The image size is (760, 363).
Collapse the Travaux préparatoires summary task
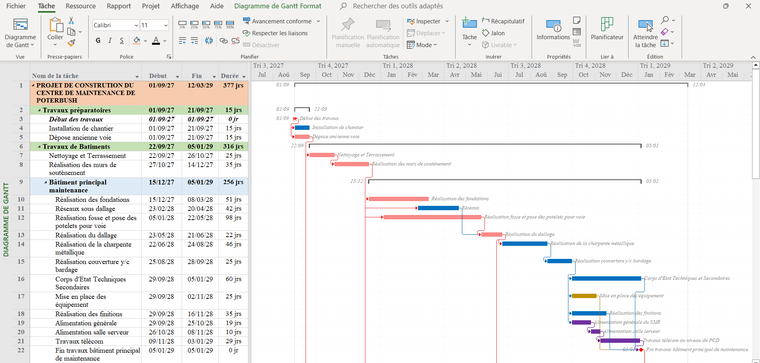(x=40, y=110)
